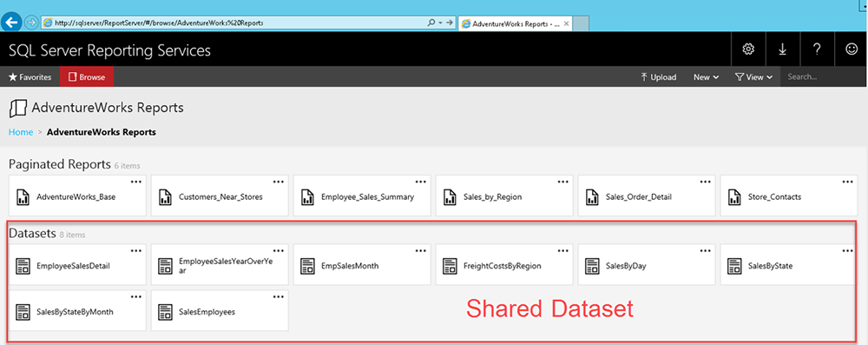Screen dimensions: 868x345
Task: Open the Store_Contacts report name
Action: point(774,197)
